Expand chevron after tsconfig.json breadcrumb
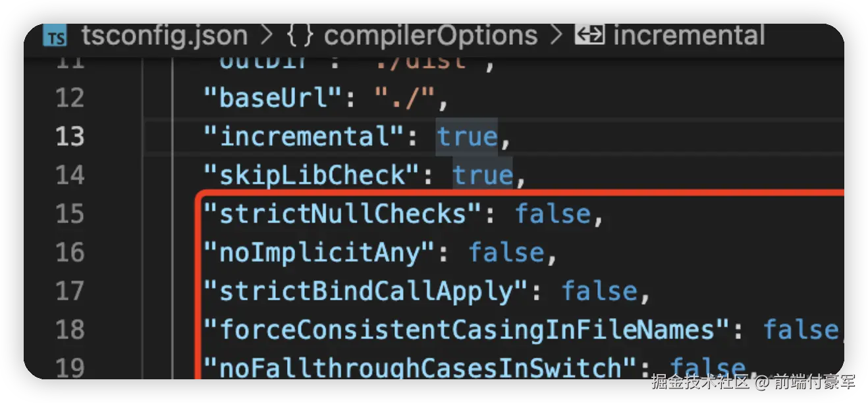The width and height of the screenshot is (868, 403). 267,36
